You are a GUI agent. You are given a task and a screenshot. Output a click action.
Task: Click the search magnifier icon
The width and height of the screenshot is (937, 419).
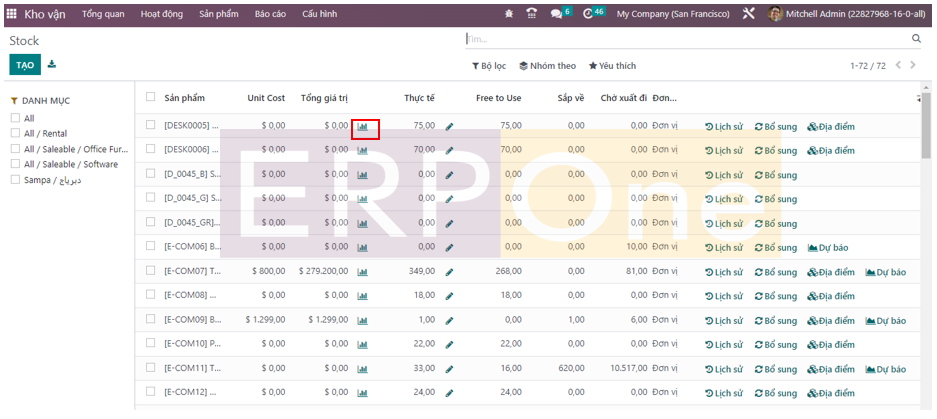[916, 39]
